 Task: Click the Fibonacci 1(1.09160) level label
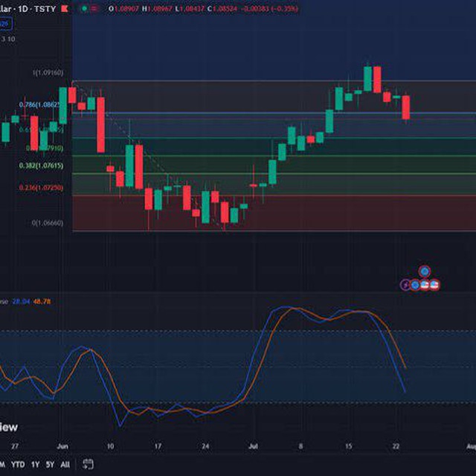(x=48, y=73)
